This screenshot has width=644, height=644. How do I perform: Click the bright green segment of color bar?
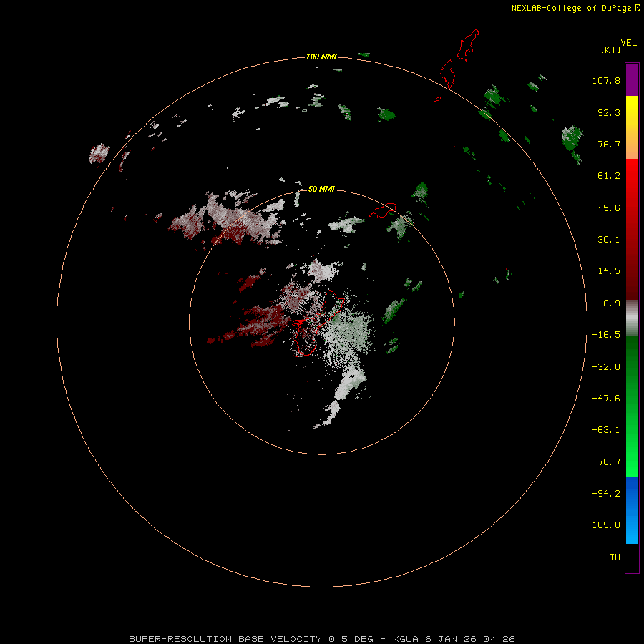[632, 406]
